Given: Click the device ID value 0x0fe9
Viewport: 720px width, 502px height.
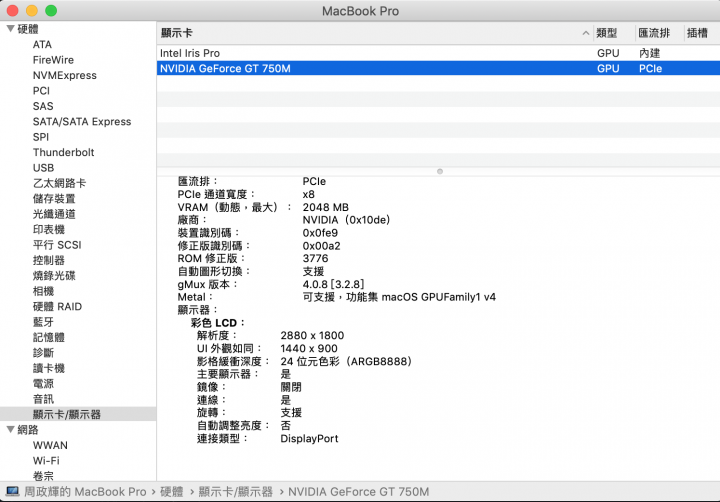Looking at the screenshot, I should pyautogui.click(x=321, y=233).
